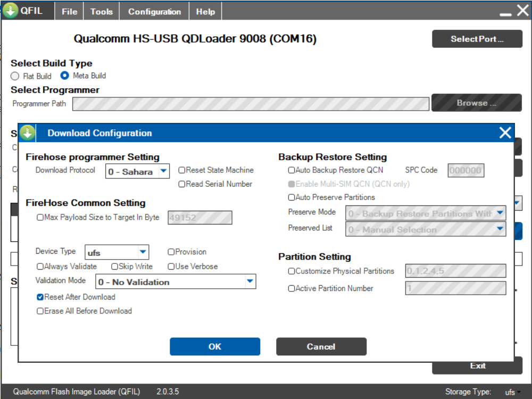
Task: Click the Active Partition Number field
Action: coord(455,288)
